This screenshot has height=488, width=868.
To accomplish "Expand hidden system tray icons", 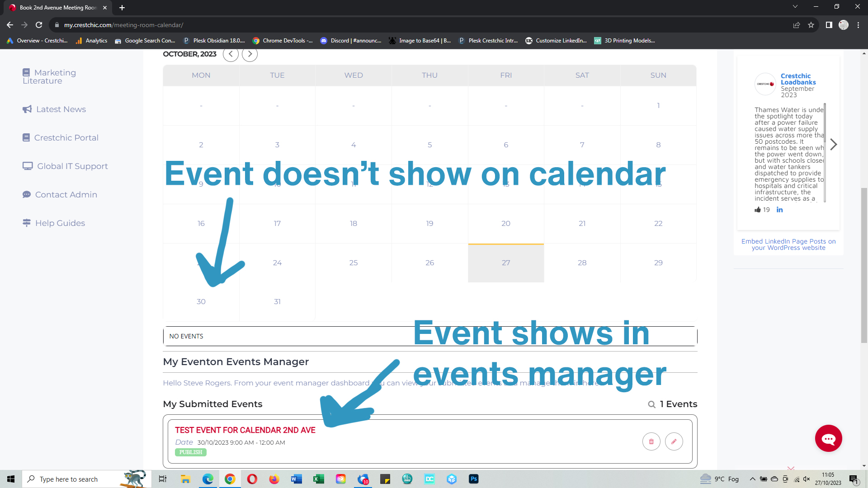I will pyautogui.click(x=752, y=479).
